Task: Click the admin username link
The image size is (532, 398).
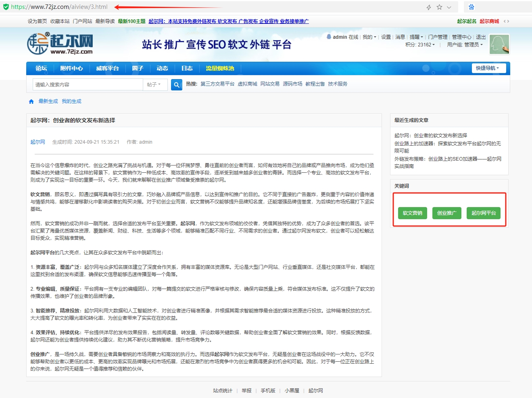Action: (340, 37)
